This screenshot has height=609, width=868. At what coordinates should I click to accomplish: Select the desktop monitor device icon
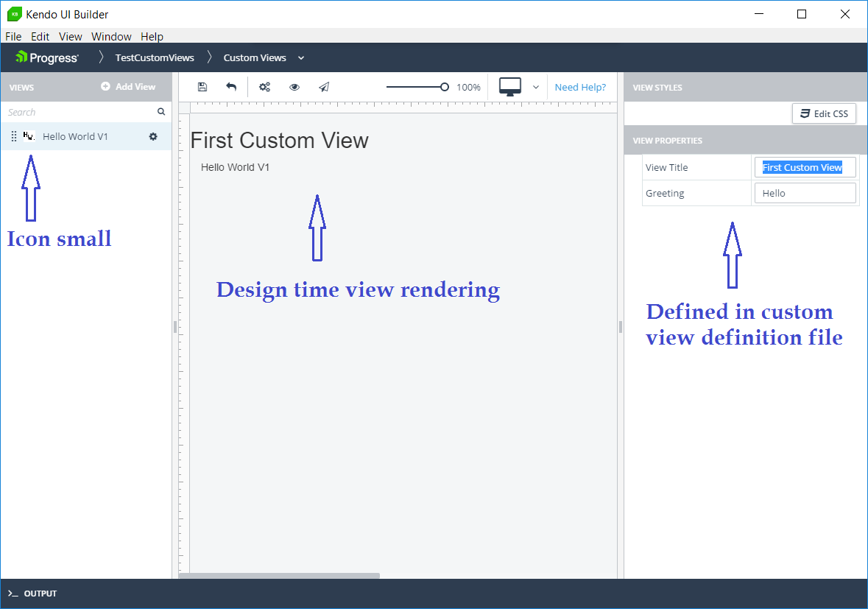pyautogui.click(x=510, y=87)
